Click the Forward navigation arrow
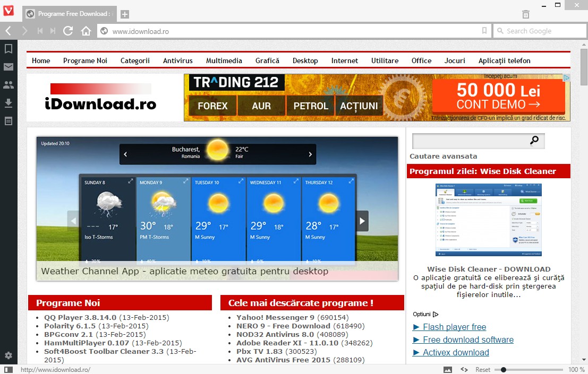This screenshot has width=588, height=374. click(x=25, y=31)
